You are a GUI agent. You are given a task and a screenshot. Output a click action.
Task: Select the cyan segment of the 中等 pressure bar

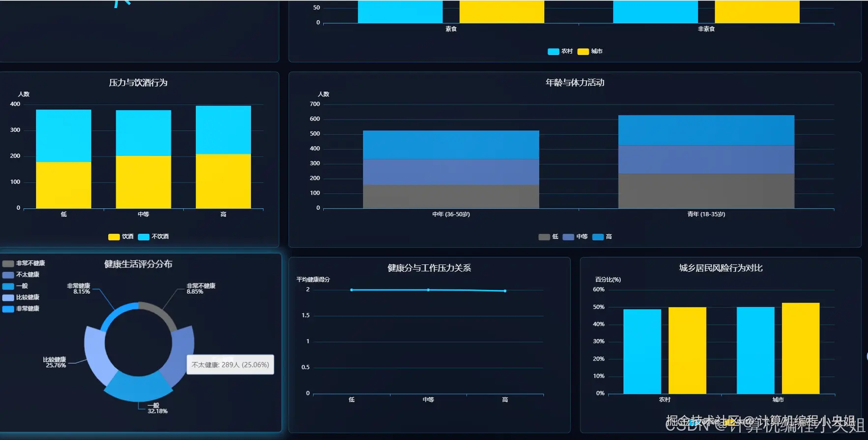(144, 133)
